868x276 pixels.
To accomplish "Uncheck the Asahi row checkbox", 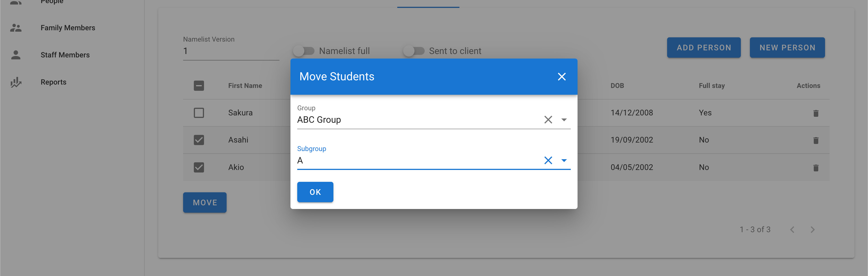I will click(x=199, y=140).
